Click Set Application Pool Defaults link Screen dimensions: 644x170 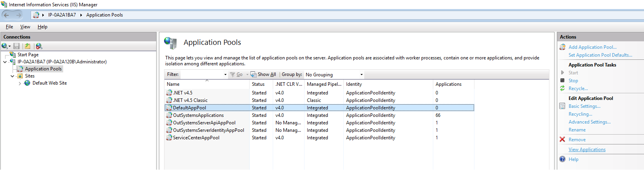point(600,55)
